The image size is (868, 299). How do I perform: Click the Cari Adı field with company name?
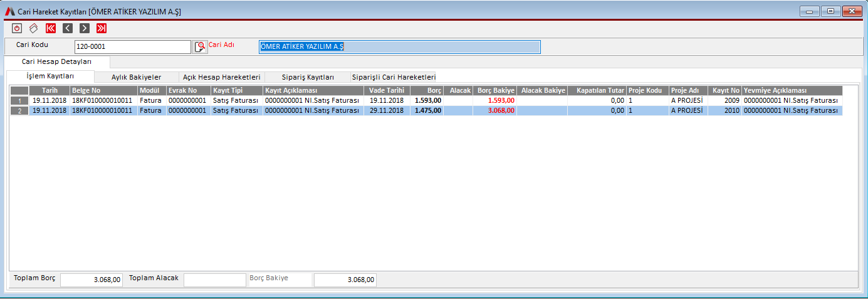(x=400, y=47)
